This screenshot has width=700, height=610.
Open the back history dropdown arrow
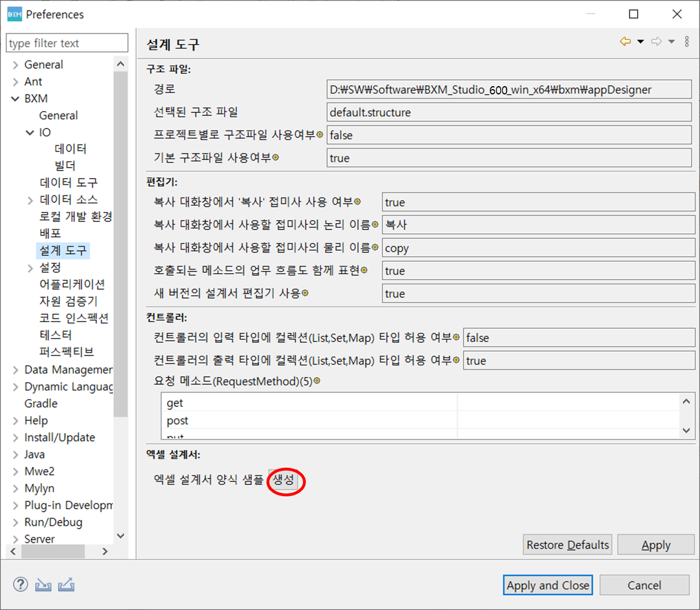640,42
